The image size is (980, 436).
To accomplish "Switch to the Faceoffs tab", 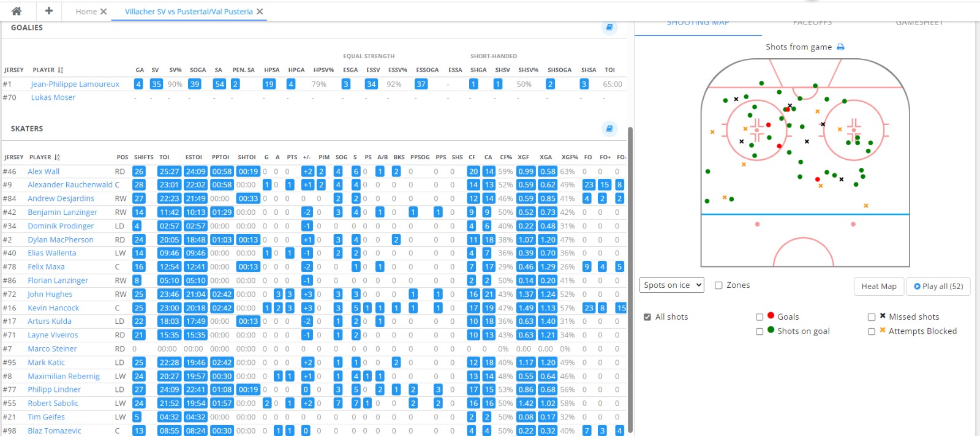I will pyautogui.click(x=812, y=23).
